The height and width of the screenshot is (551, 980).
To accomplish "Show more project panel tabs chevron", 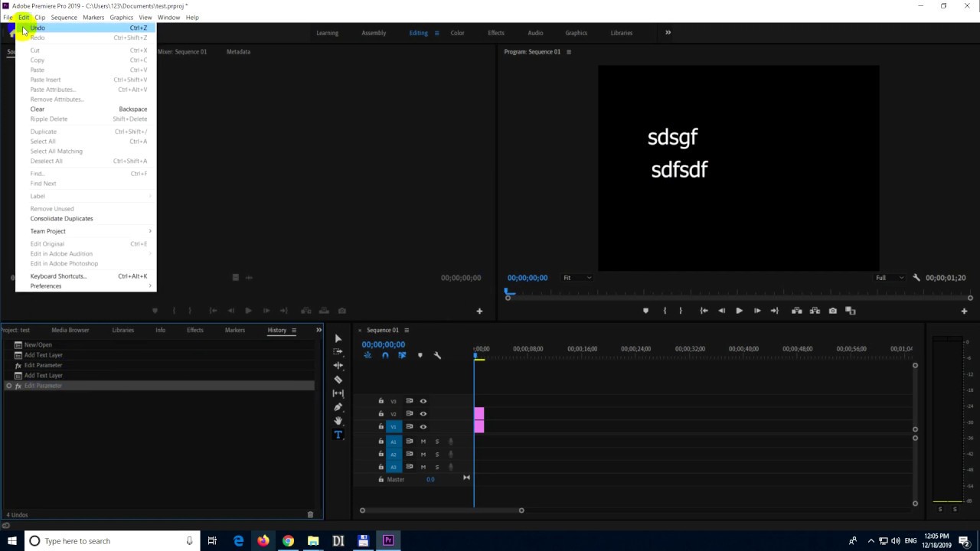I will click(x=318, y=330).
